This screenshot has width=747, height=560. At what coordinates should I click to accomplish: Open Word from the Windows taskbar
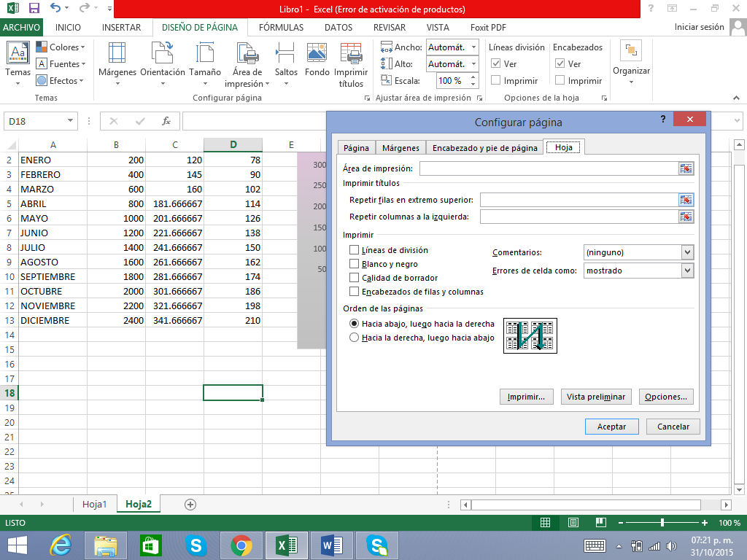(332, 545)
